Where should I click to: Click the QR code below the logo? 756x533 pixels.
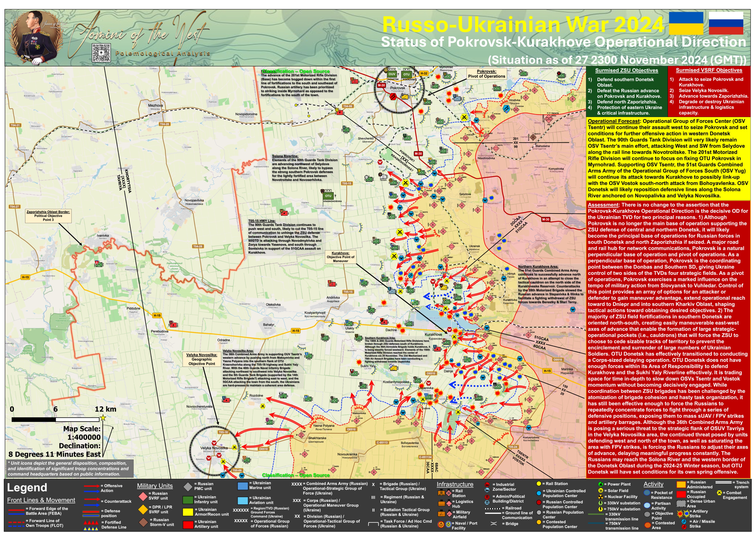101,53
